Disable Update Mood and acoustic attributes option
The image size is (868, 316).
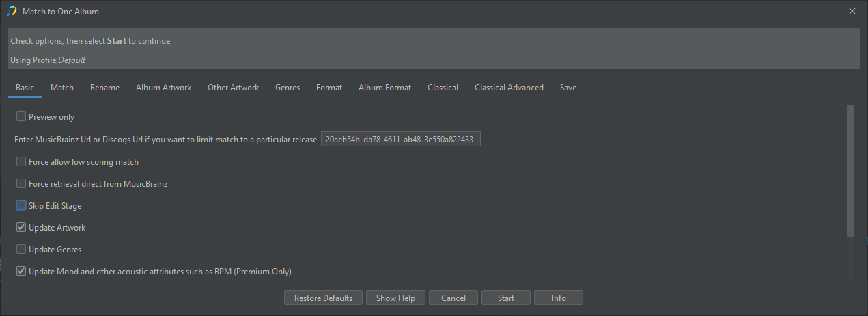(21, 272)
